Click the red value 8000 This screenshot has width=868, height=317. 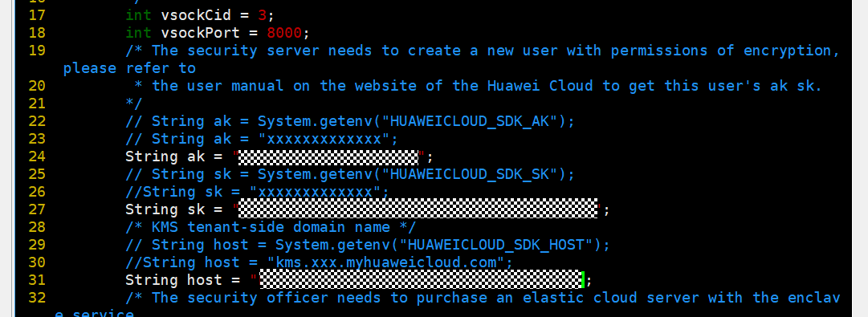(284, 33)
